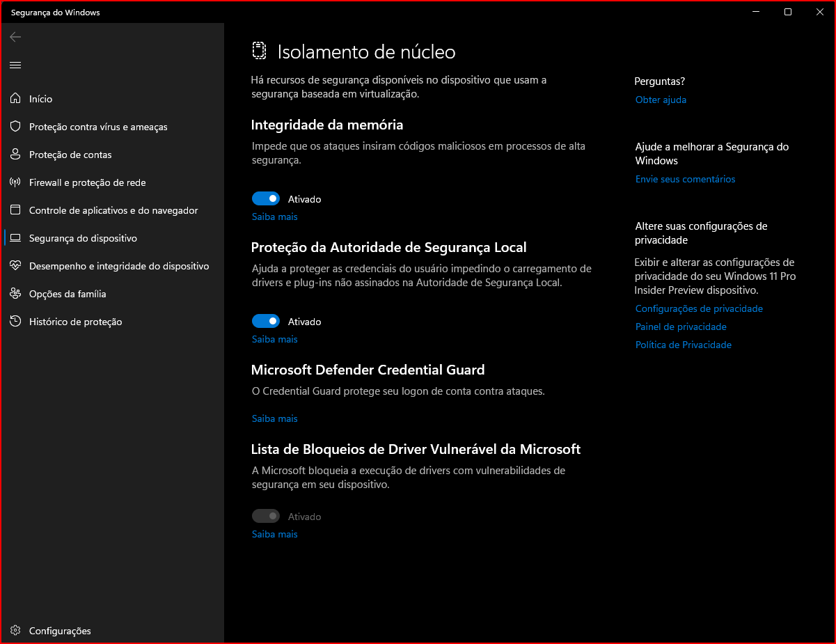The width and height of the screenshot is (836, 644).
Task: Click Envie seus comentários link
Action: click(x=685, y=179)
